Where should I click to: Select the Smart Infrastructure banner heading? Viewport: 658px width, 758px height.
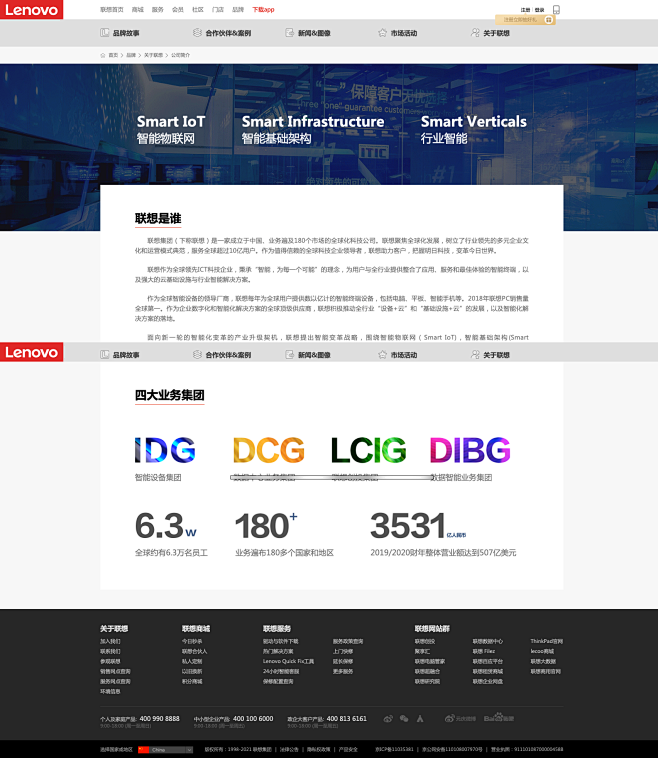pyautogui.click(x=312, y=122)
